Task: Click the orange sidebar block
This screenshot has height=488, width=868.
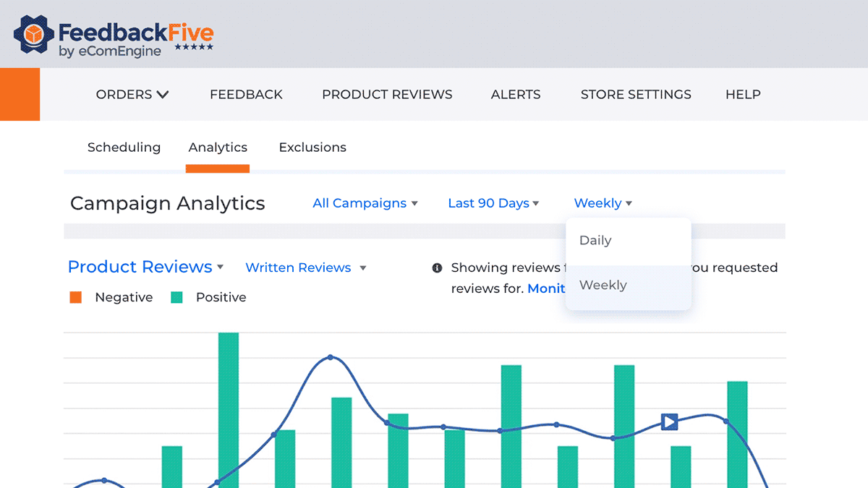Action: [20, 95]
